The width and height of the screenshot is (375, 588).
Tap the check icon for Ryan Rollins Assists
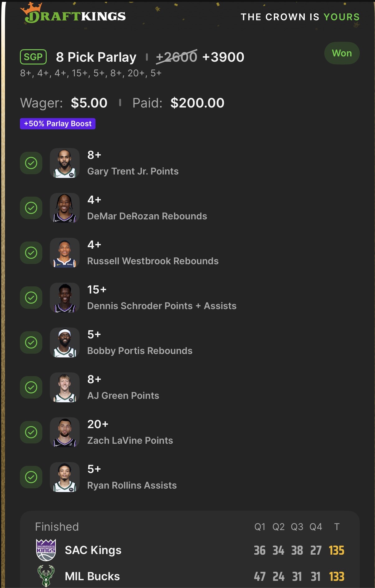coord(31,477)
